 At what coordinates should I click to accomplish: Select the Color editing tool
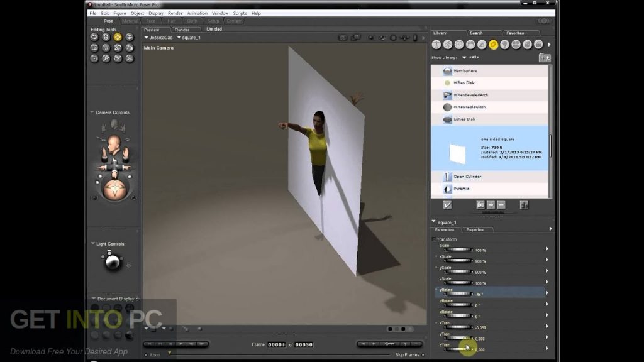[x=130, y=48]
